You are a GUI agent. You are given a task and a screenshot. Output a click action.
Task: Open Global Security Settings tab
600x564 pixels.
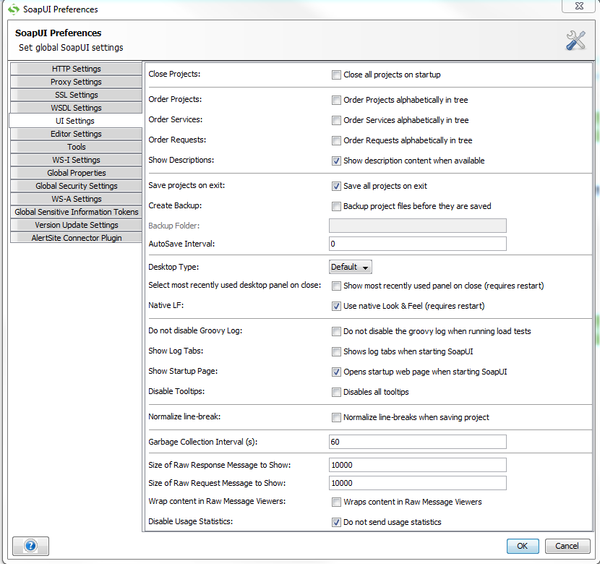(x=76, y=186)
